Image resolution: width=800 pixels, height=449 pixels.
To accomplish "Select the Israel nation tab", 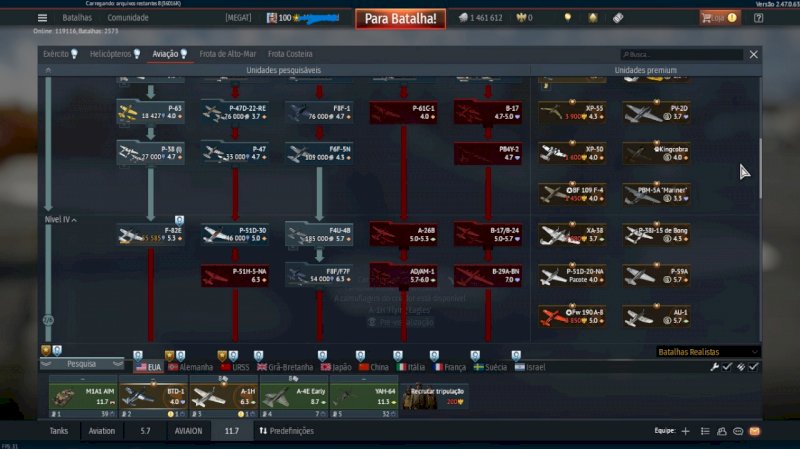I will 530,367.
